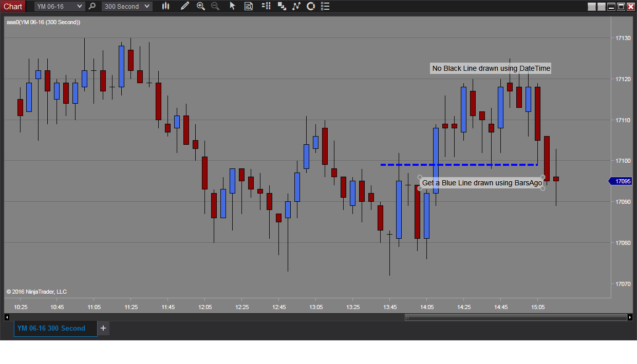This screenshot has height=364, width=637.
Task: Select the cursor pointer tool
Action: pyautogui.click(x=232, y=6)
